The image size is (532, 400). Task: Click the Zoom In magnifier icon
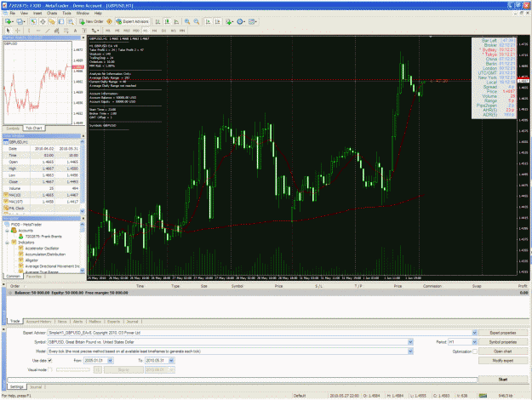point(187,22)
